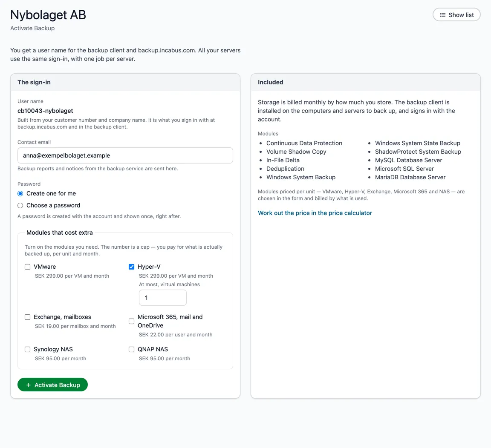
Task: Select the 'Choose a password' option
Action: (20, 205)
